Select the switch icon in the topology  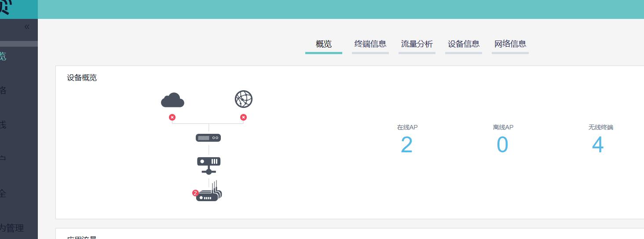click(209, 165)
